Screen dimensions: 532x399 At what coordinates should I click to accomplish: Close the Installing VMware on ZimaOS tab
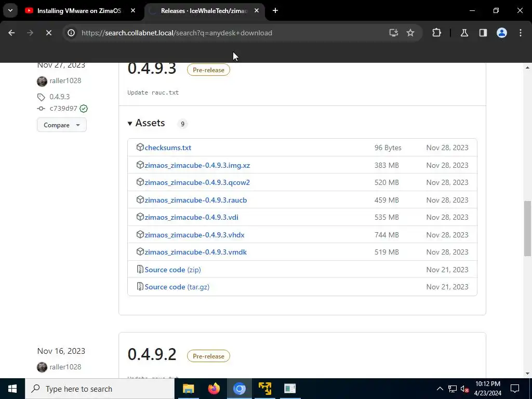pyautogui.click(x=133, y=10)
